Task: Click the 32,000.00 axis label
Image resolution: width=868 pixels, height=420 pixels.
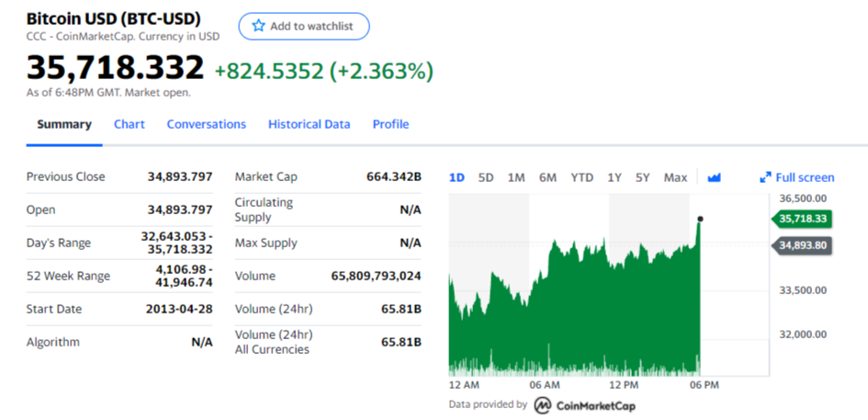Action: click(x=803, y=335)
